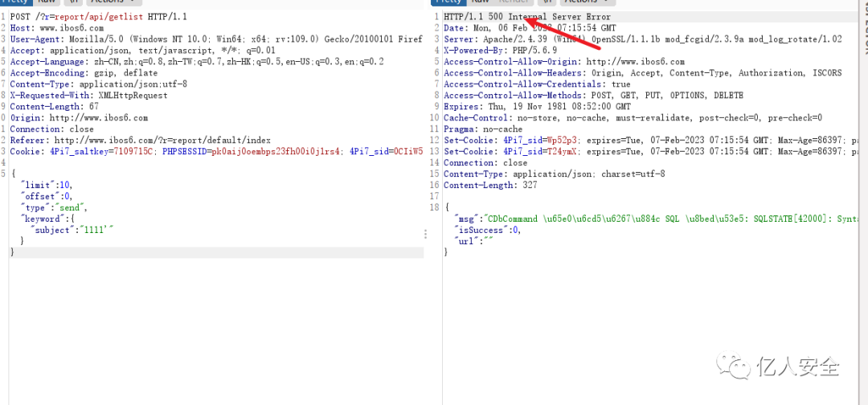Select the User-Agent Mozilla/5.0 header line
Screen dimensions: 868x405
216,39
